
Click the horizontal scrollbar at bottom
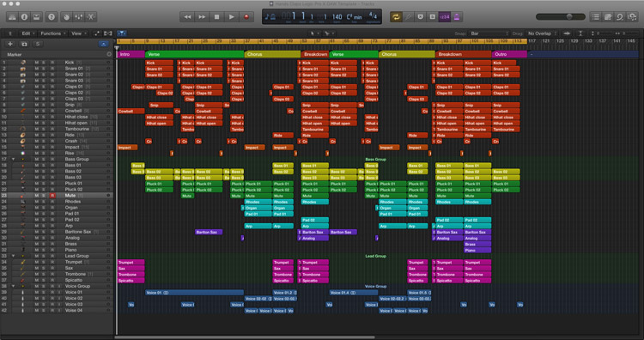(245, 337)
